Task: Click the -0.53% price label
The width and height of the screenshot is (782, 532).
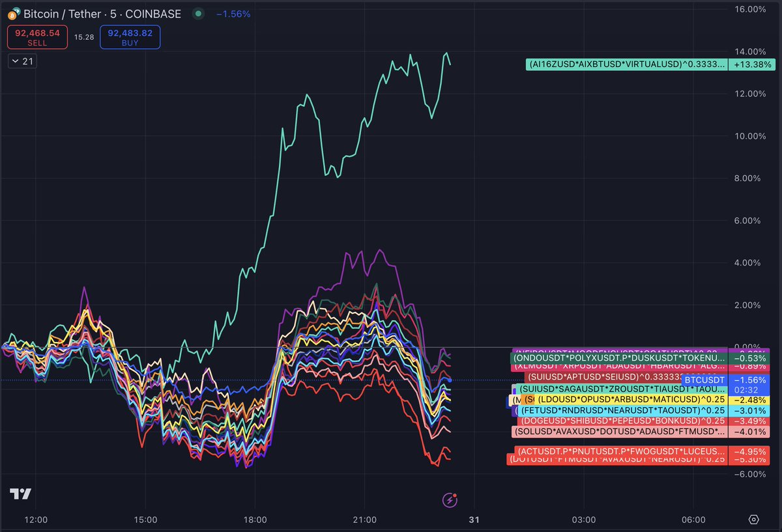Action: pos(751,357)
